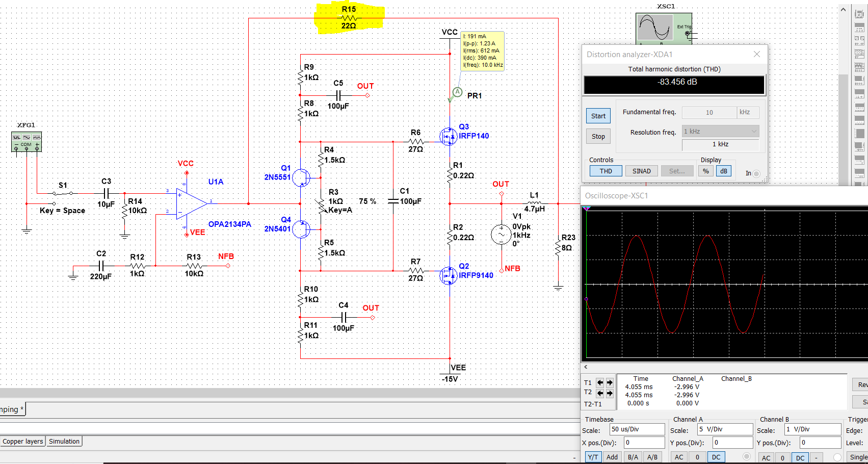Click the Channel B Scale 1 V/Div field

pos(812,429)
